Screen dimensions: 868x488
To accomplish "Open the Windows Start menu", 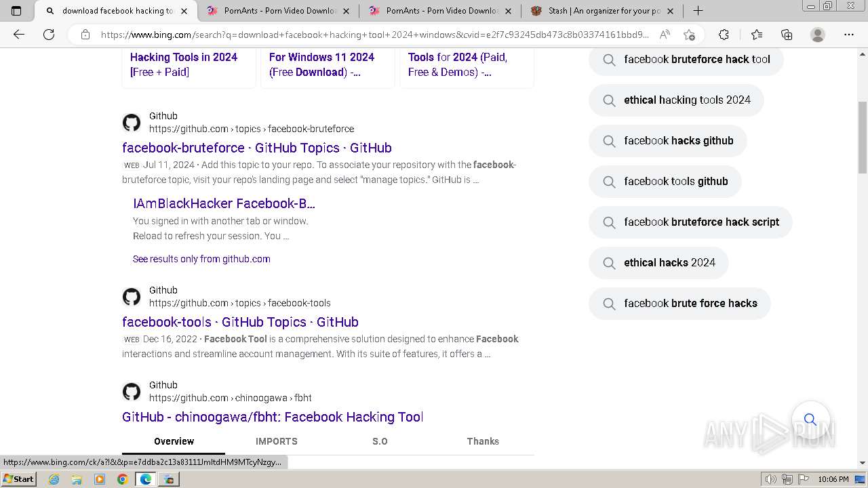I will click(x=18, y=479).
